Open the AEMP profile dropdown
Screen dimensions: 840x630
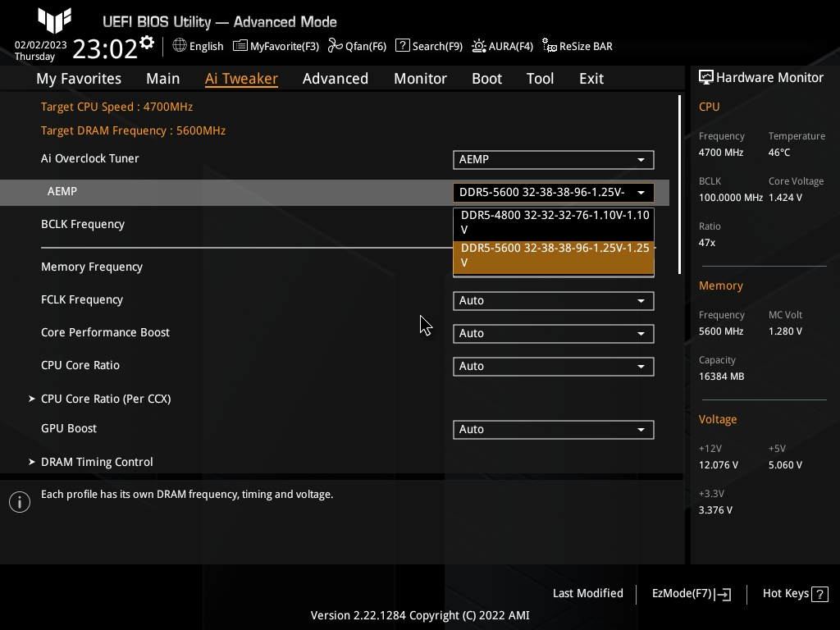[x=554, y=192]
